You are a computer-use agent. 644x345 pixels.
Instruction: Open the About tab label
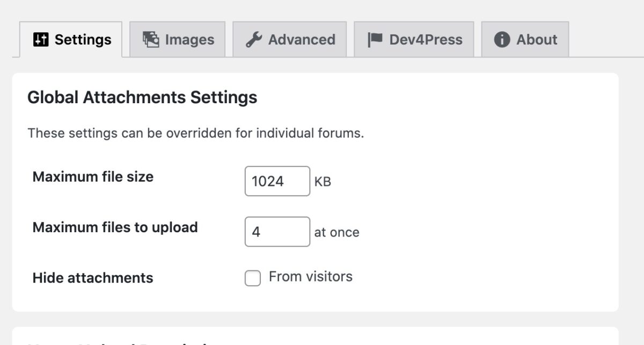(537, 40)
